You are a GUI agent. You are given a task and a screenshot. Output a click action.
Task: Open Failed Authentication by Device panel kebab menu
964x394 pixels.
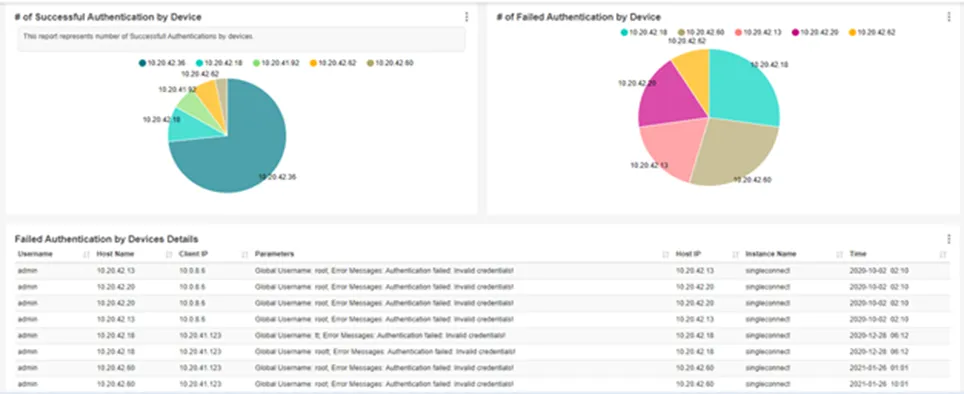click(949, 17)
